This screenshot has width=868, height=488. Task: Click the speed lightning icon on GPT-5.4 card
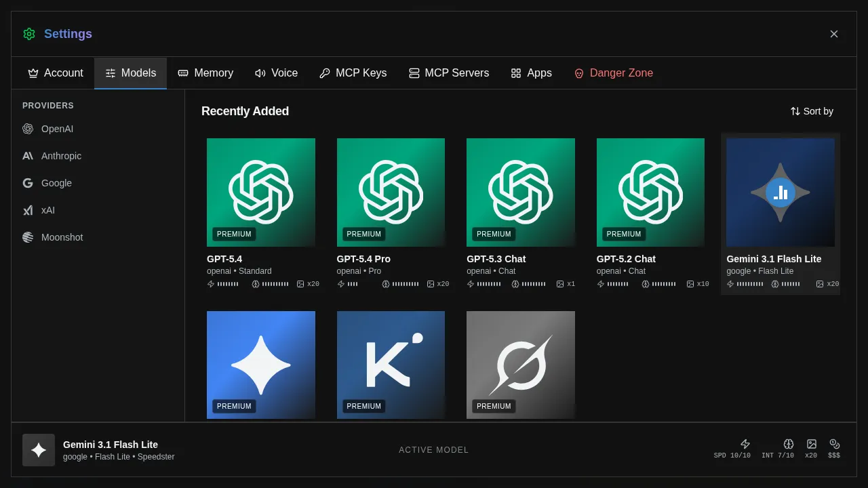tap(210, 284)
